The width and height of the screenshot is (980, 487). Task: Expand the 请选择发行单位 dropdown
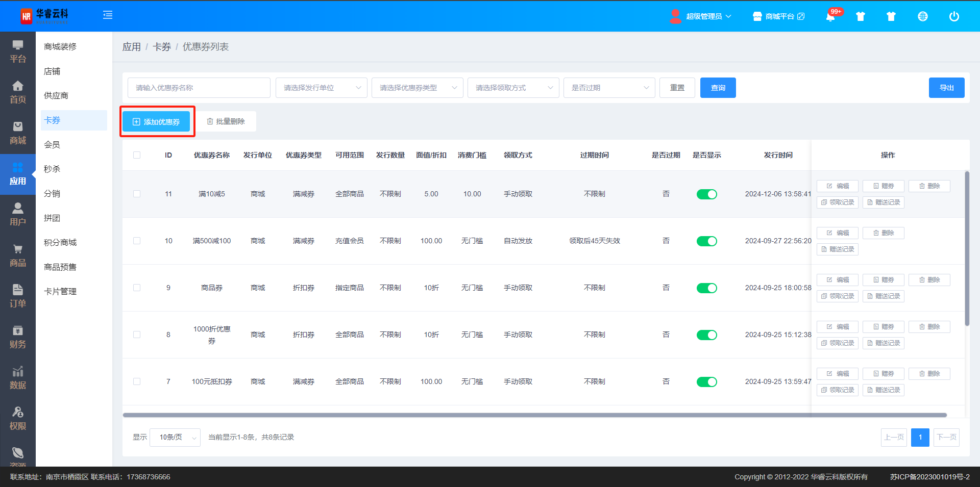coord(322,88)
